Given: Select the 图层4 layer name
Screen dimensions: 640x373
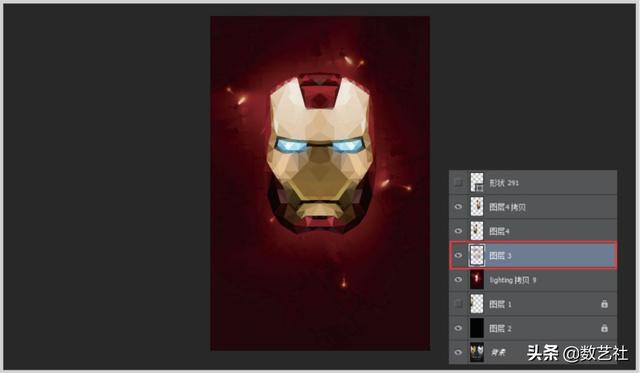Looking at the screenshot, I should pos(499,231).
